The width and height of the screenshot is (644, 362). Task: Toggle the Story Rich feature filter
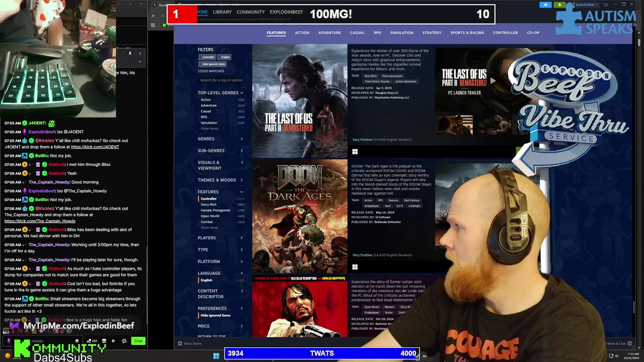tap(209, 205)
